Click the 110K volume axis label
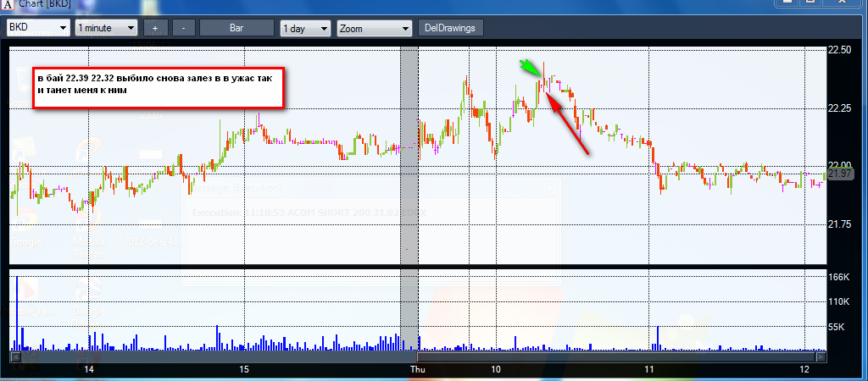 tap(838, 302)
